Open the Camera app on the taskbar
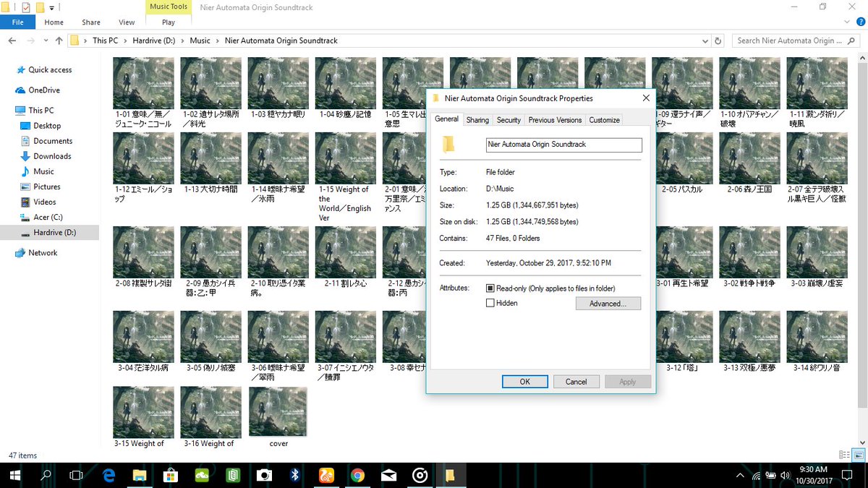 (x=264, y=475)
